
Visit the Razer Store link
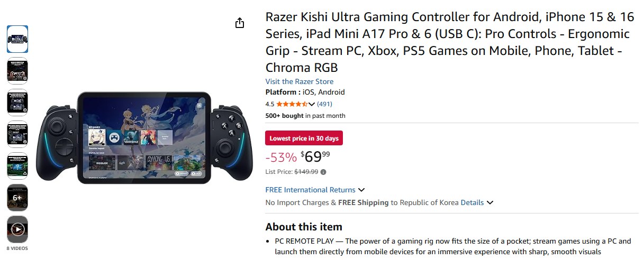tap(299, 81)
